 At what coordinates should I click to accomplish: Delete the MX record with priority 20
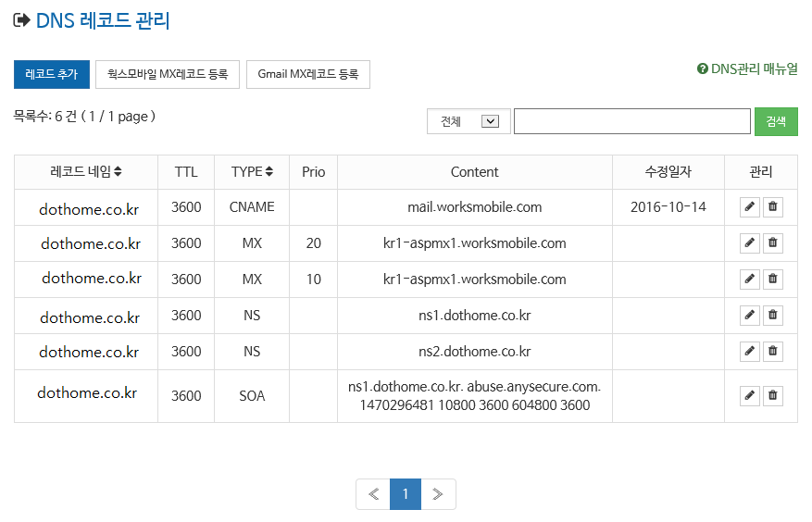[x=772, y=242]
